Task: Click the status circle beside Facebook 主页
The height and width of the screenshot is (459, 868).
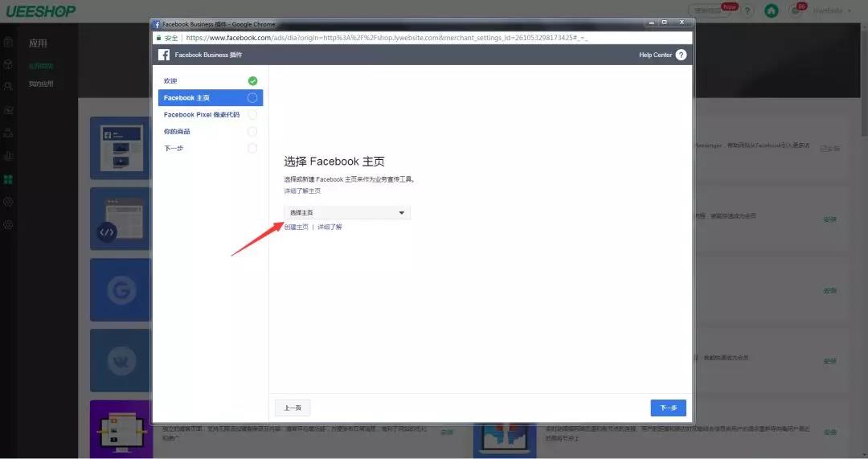Action: coord(252,98)
